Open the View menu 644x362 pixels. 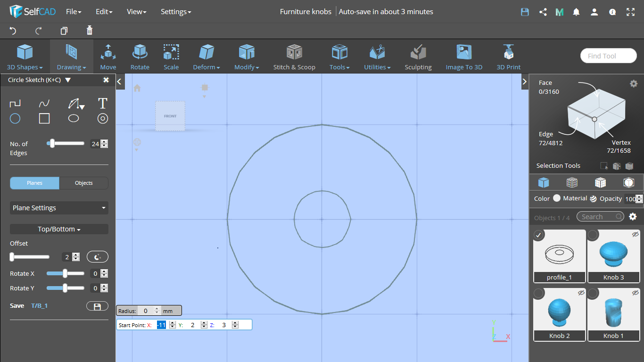click(136, 12)
